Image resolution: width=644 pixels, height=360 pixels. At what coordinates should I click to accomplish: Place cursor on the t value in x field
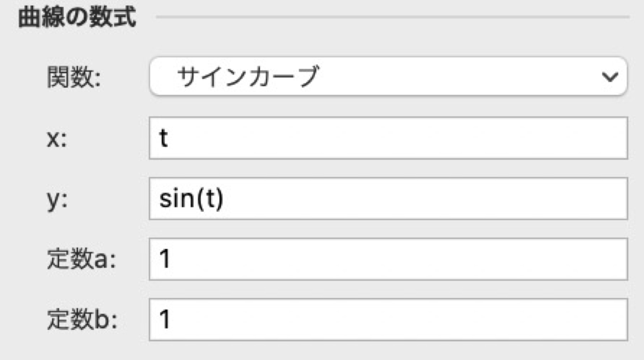163,138
